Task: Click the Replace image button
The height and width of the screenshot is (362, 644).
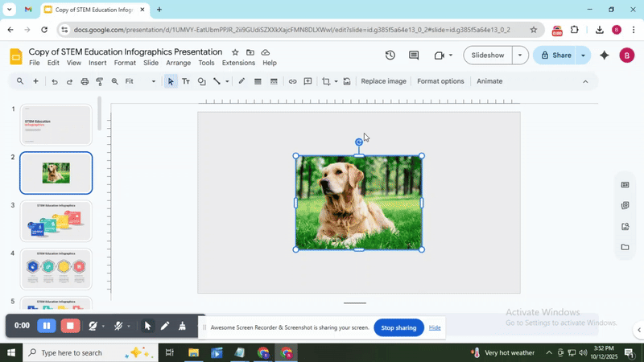Action: [383, 81]
